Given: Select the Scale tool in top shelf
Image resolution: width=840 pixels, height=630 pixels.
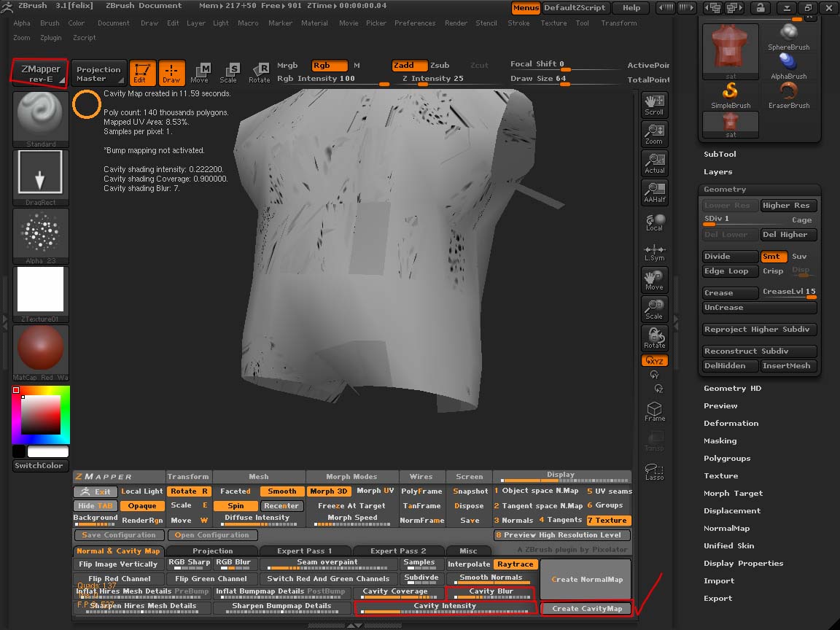Looking at the screenshot, I should [229, 73].
